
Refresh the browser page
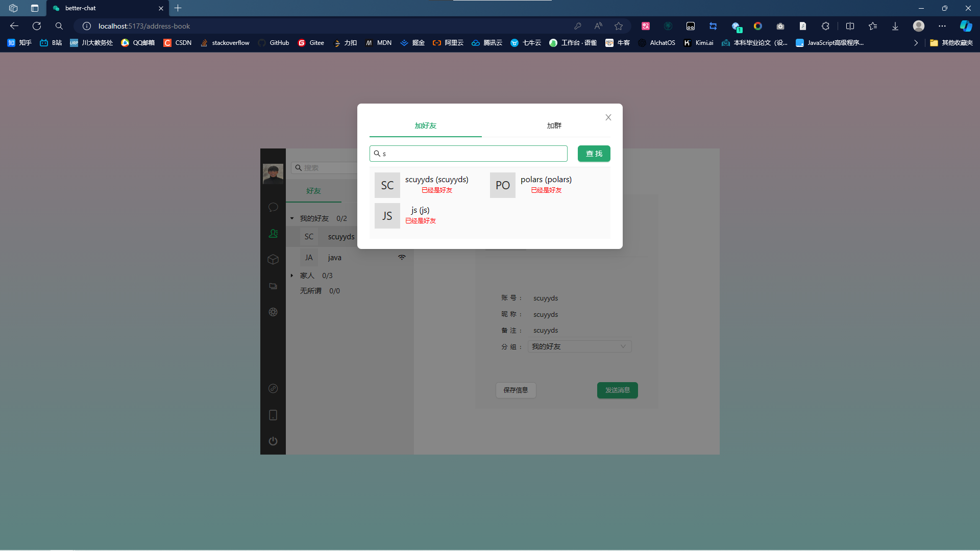37,26
